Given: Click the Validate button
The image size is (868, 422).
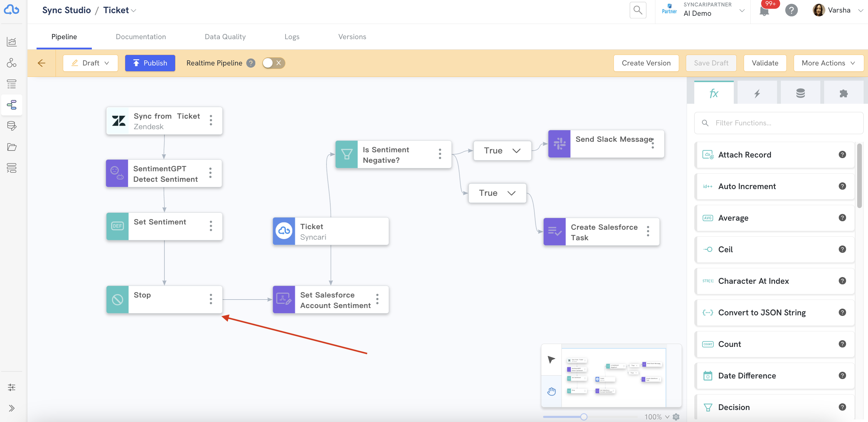Looking at the screenshot, I should point(765,63).
